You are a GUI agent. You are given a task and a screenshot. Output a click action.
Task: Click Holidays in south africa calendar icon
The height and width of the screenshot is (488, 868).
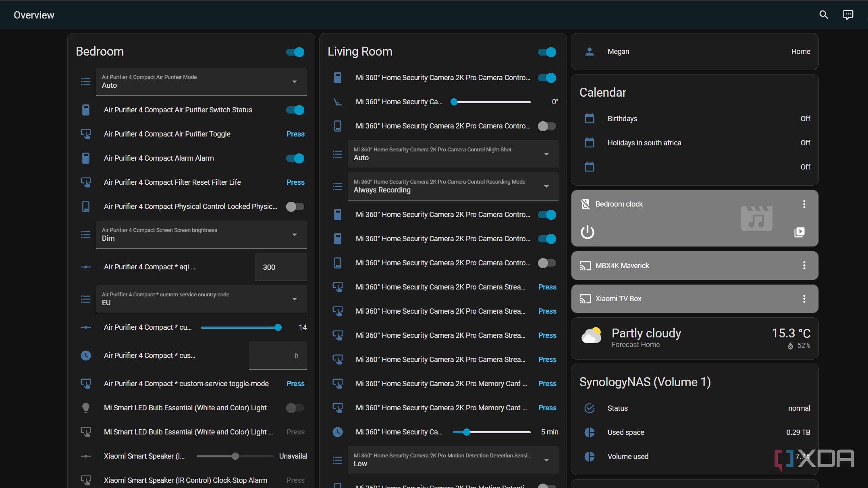(590, 143)
